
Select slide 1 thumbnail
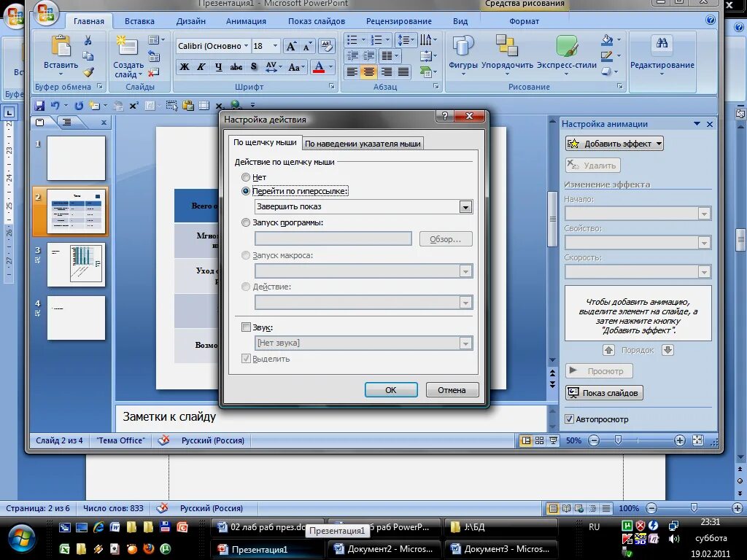(76, 158)
